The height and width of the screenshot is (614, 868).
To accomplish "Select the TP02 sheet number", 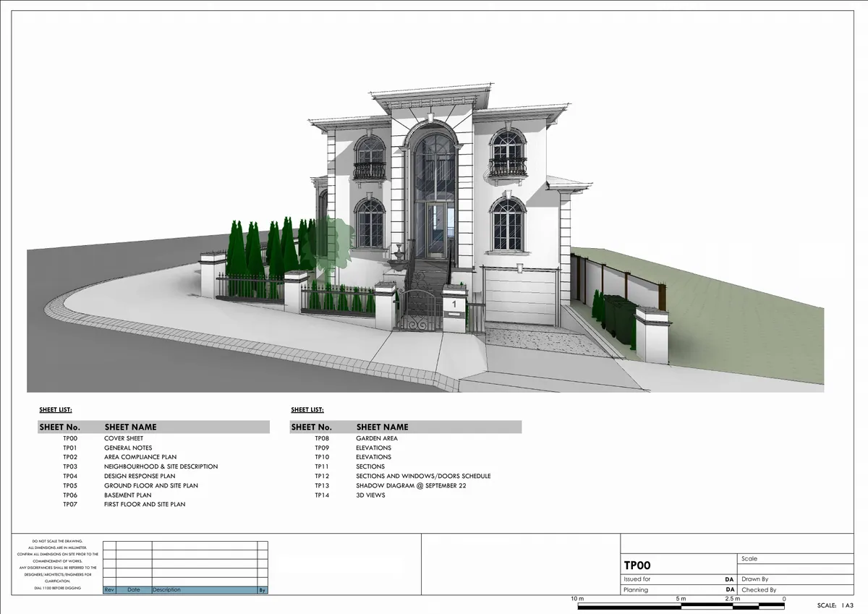I will point(69,457).
